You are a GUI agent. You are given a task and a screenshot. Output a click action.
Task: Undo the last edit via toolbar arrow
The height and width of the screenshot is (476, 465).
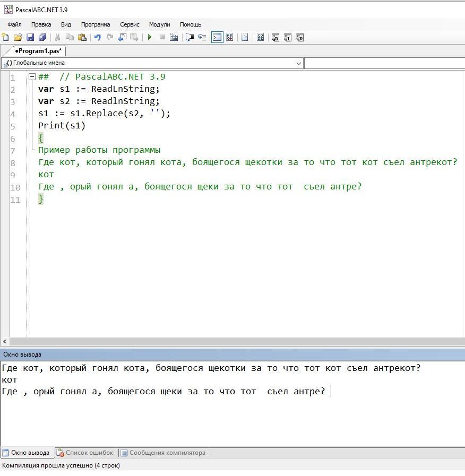coord(97,37)
